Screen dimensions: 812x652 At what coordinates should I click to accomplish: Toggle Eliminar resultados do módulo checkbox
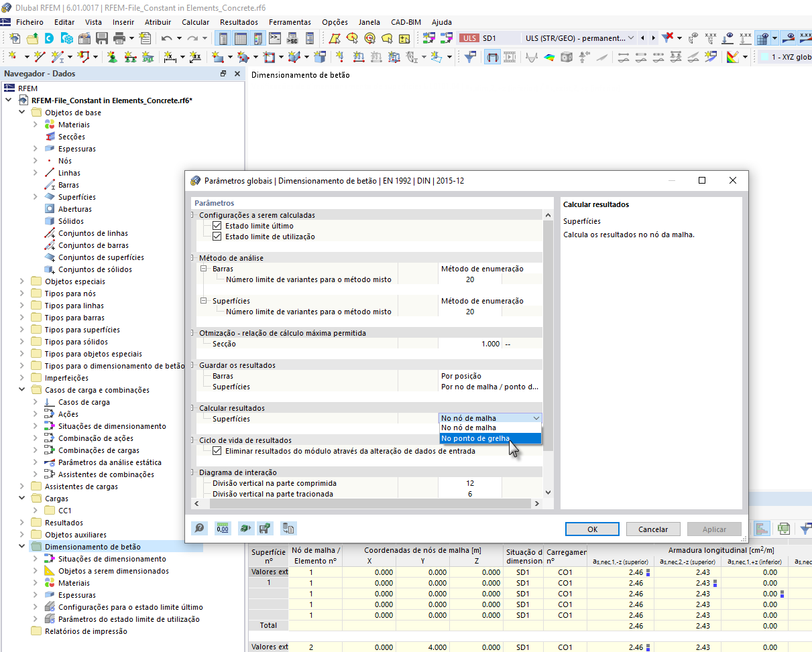pyautogui.click(x=217, y=451)
